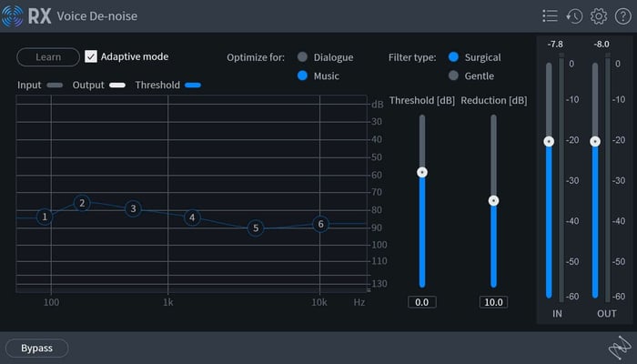Select Surgical filter type
The width and height of the screenshot is (637, 364).
coord(453,56)
